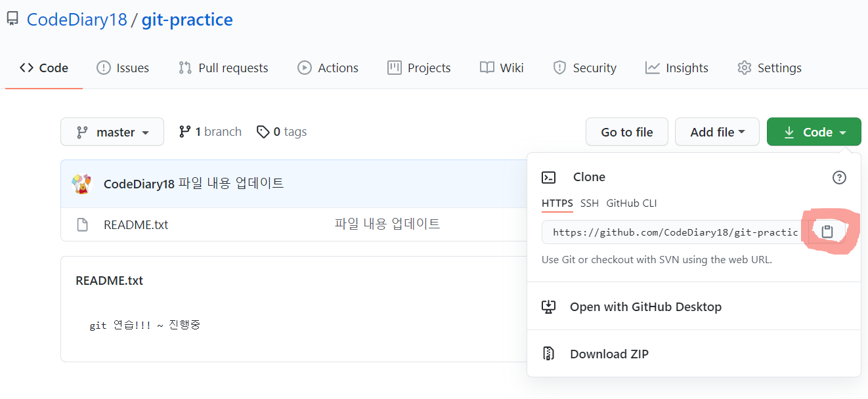Open the git-practice repository link
Image resolution: width=868 pixels, height=399 pixels.
point(187,19)
